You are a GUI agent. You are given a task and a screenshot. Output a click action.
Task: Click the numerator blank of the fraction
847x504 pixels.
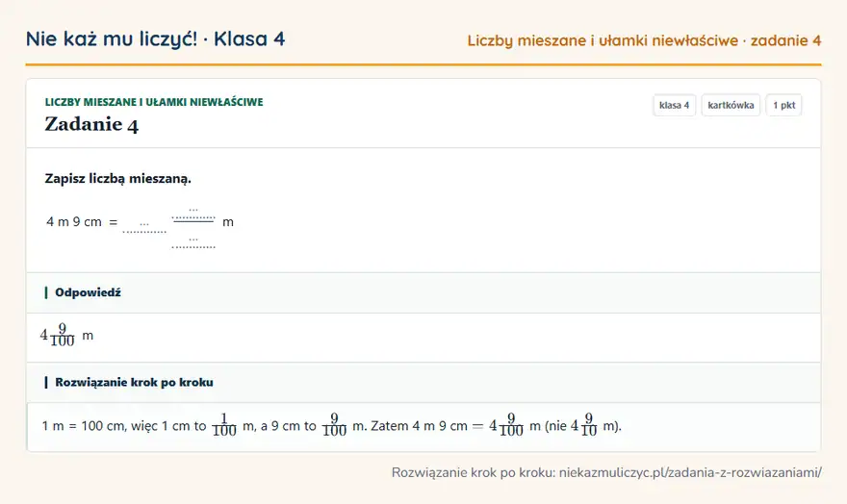(193, 212)
